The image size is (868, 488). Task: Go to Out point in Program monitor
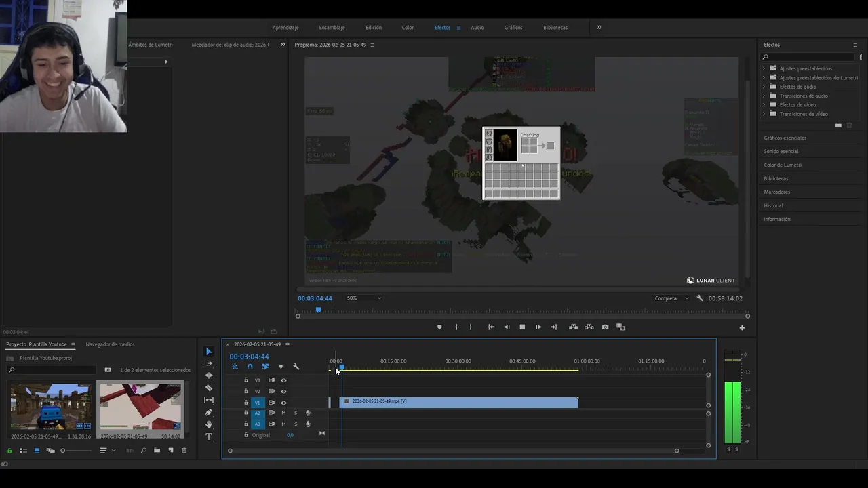click(x=554, y=327)
